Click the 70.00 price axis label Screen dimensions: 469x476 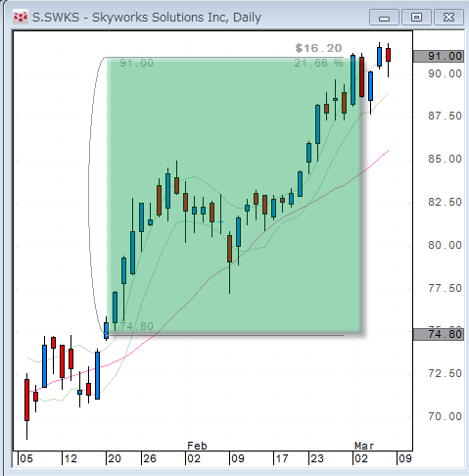pyautogui.click(x=445, y=416)
